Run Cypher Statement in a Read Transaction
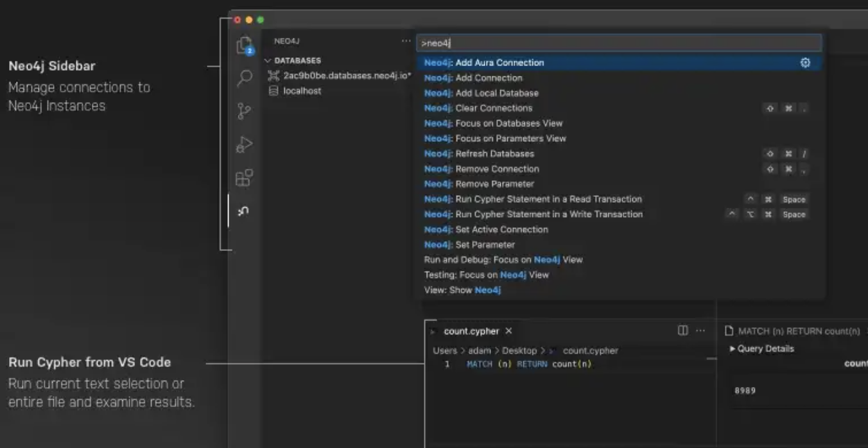868x448 pixels. [x=620, y=199]
